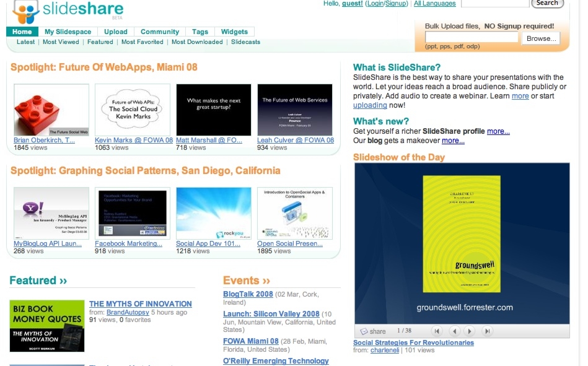Open MyBlogLog API Laun... link
The image size is (588, 366).
(48, 244)
